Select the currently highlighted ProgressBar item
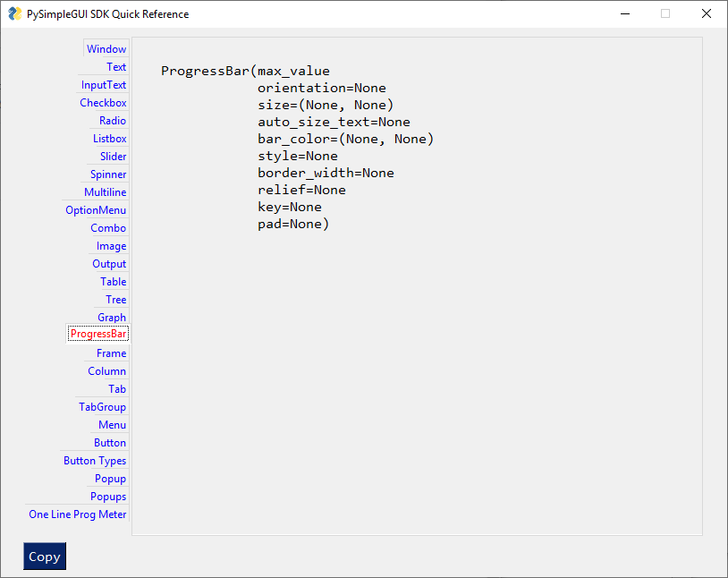This screenshot has width=728, height=578. 98,332
